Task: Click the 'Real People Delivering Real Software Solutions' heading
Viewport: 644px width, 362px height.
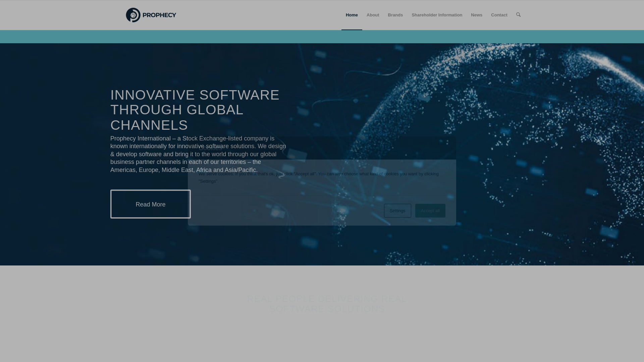Action: click(x=327, y=304)
